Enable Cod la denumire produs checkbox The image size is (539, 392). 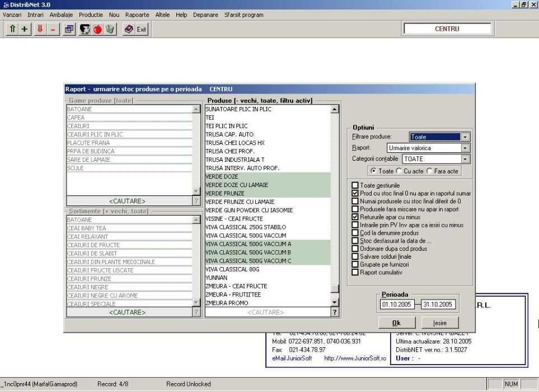pyautogui.click(x=355, y=233)
